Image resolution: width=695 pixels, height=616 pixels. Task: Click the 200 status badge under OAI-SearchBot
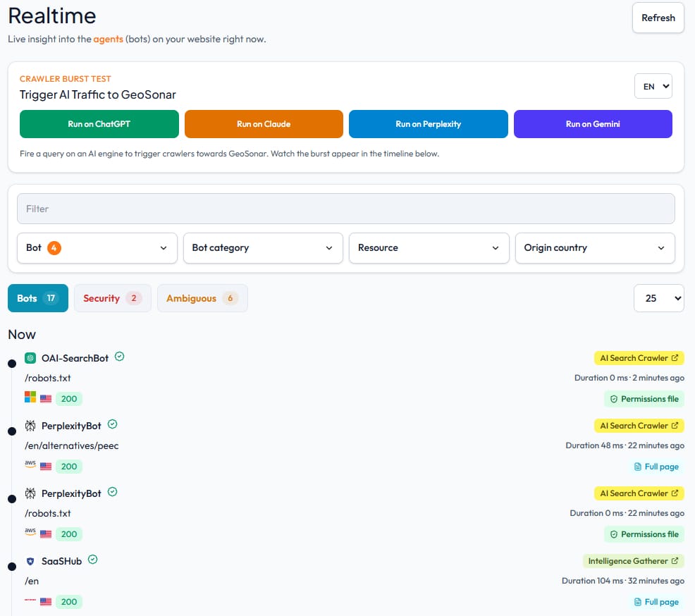click(x=69, y=399)
